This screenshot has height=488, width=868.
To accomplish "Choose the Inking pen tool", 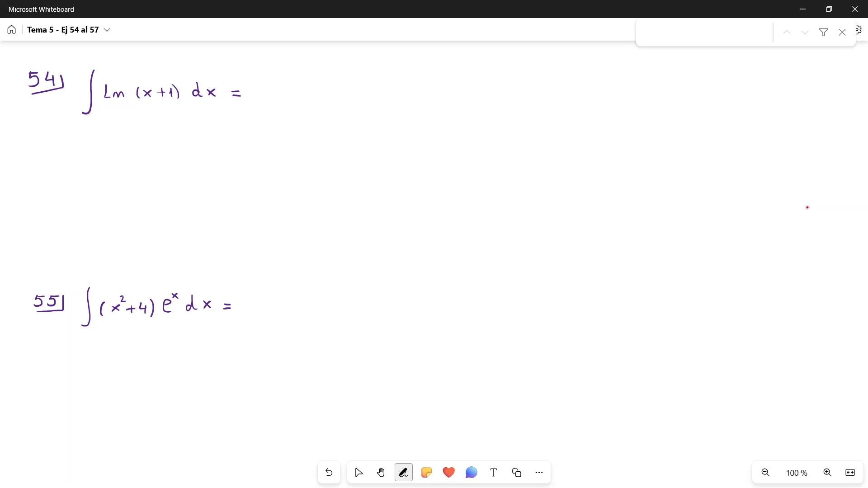I will (x=403, y=473).
